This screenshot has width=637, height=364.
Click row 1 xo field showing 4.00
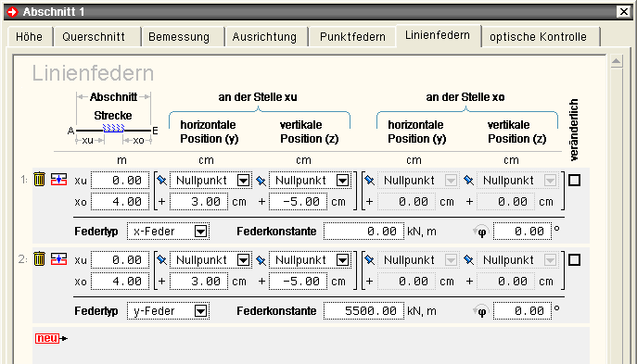click(x=120, y=202)
